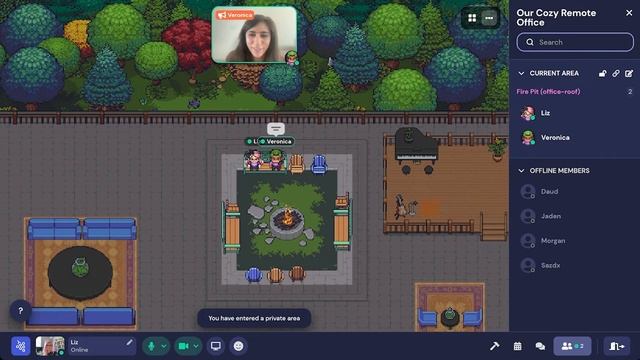This screenshot has width=640, height=360.
Task: Mute the microphone
Action: [x=151, y=346]
